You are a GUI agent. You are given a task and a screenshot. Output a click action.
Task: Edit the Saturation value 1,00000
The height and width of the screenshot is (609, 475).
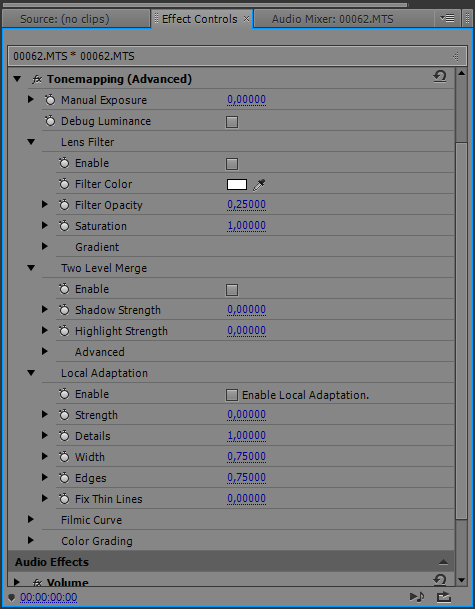[247, 226]
